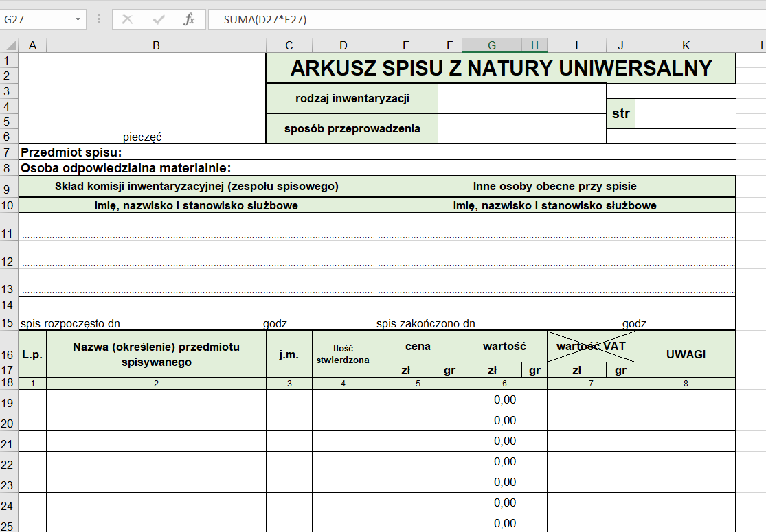This screenshot has width=766, height=532.
Task: Click the 'wartość' heading cell above column G
Action: tap(505, 347)
